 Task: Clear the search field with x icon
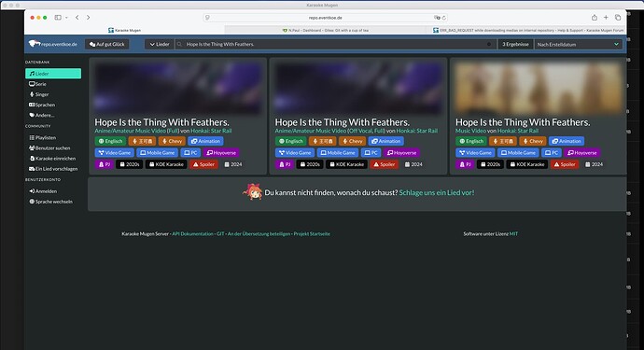click(489, 45)
